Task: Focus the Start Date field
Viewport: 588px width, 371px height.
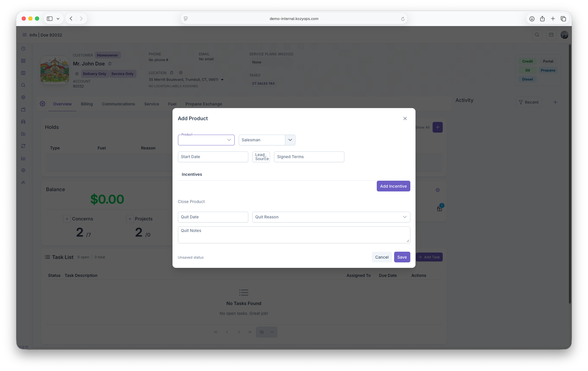Action: pos(213,157)
